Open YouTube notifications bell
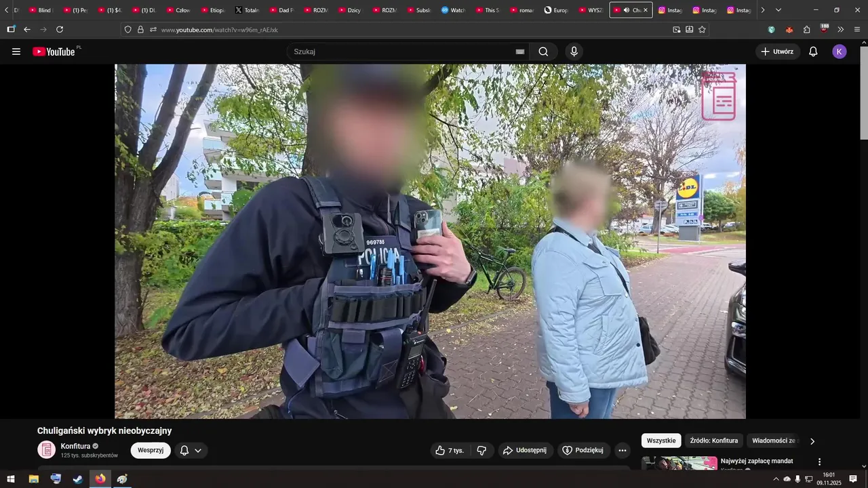The width and height of the screenshot is (868, 488). pyautogui.click(x=813, y=52)
